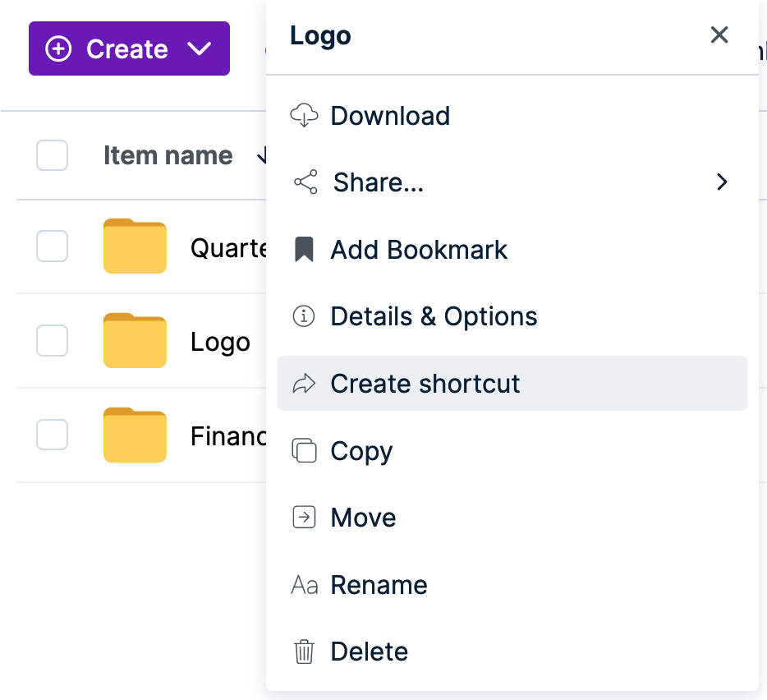Image resolution: width=767 pixels, height=700 pixels.
Task: Open the Logo folder icon
Action: click(x=135, y=340)
